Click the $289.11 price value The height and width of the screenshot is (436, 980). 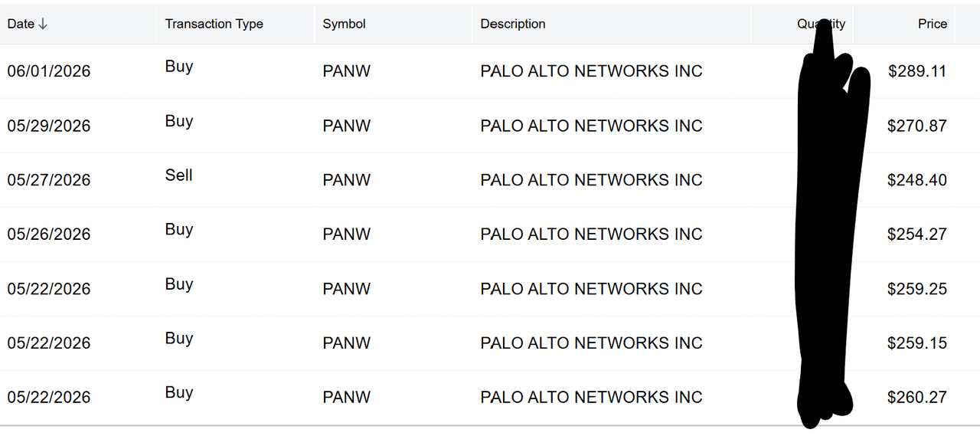(917, 71)
